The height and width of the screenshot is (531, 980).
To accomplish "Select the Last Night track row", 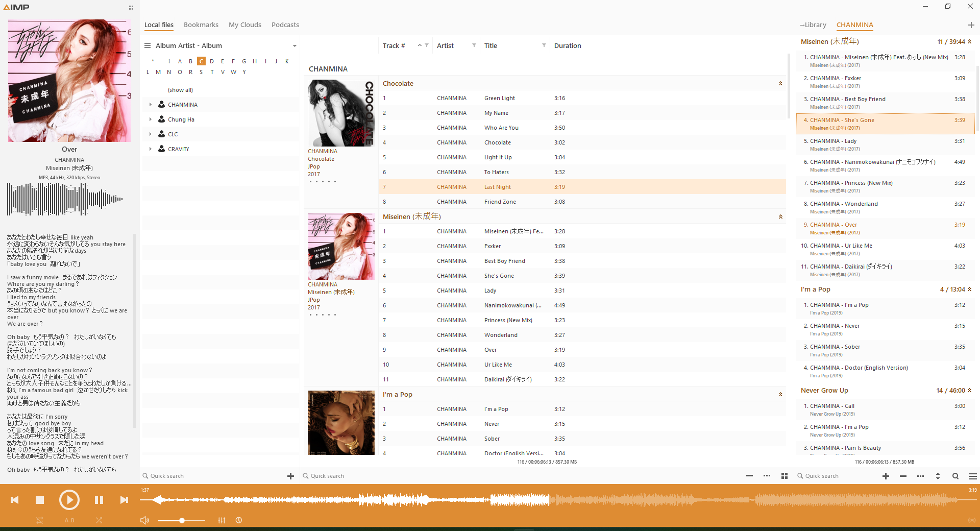I will click(x=582, y=187).
